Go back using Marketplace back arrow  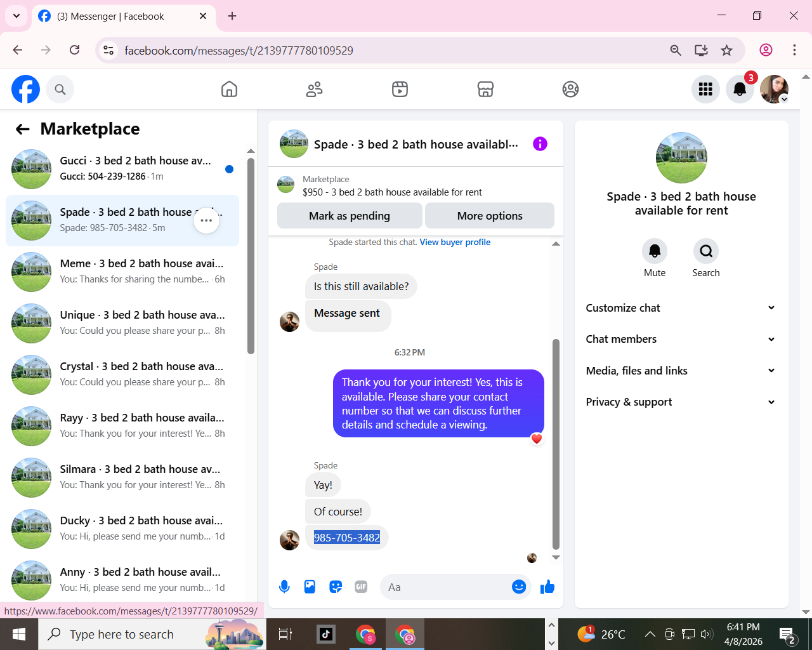click(23, 129)
